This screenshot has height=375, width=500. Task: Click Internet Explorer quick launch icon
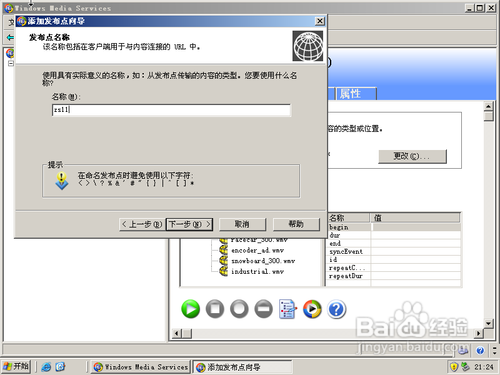pos(46,367)
